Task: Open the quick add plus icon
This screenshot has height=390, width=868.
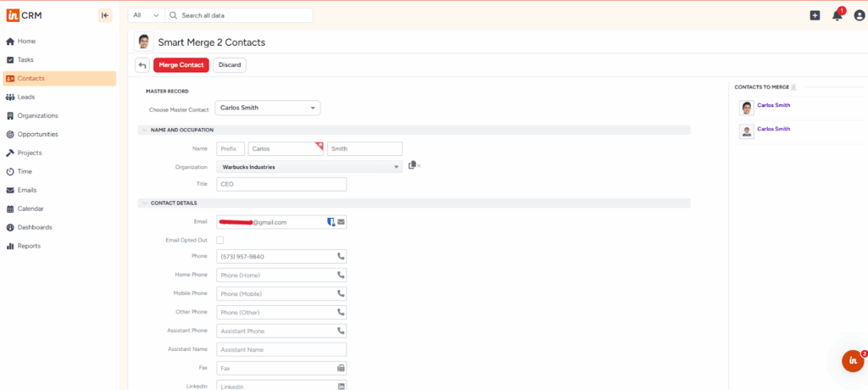Action: click(815, 15)
